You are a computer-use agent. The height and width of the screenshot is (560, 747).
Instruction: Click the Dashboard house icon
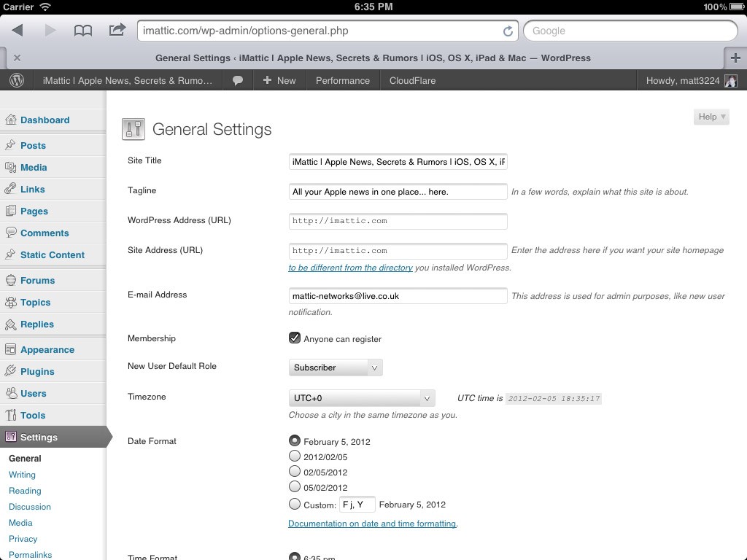(x=10, y=120)
